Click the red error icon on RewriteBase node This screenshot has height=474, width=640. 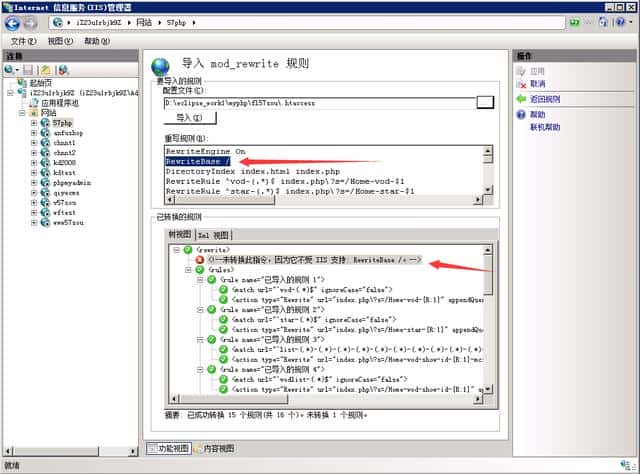coord(200,260)
